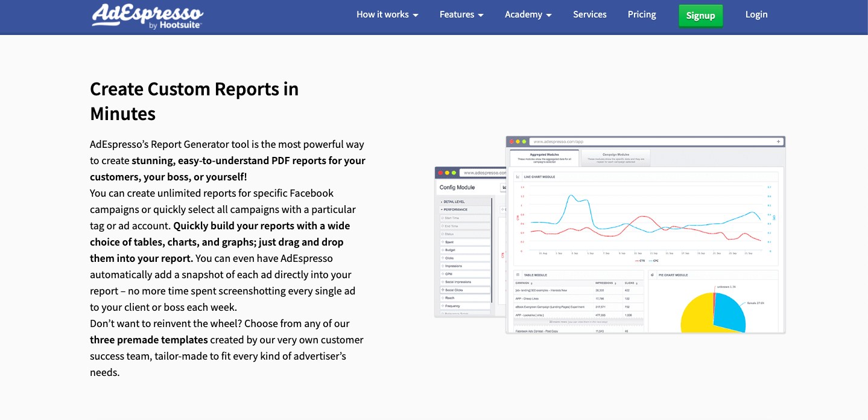
Task: Collapse the Performance section
Action: point(465,209)
